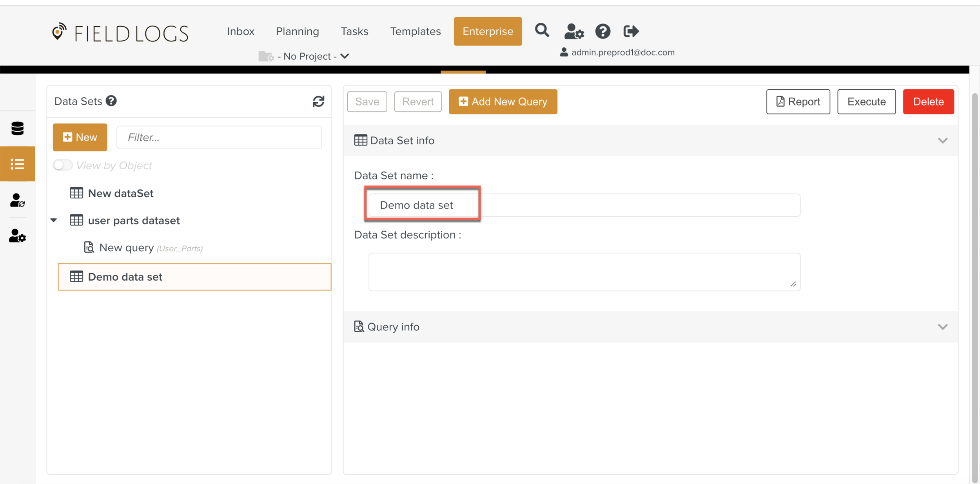Image resolution: width=980 pixels, height=484 pixels.
Task: Open user settings icon in top bar
Action: 573,31
